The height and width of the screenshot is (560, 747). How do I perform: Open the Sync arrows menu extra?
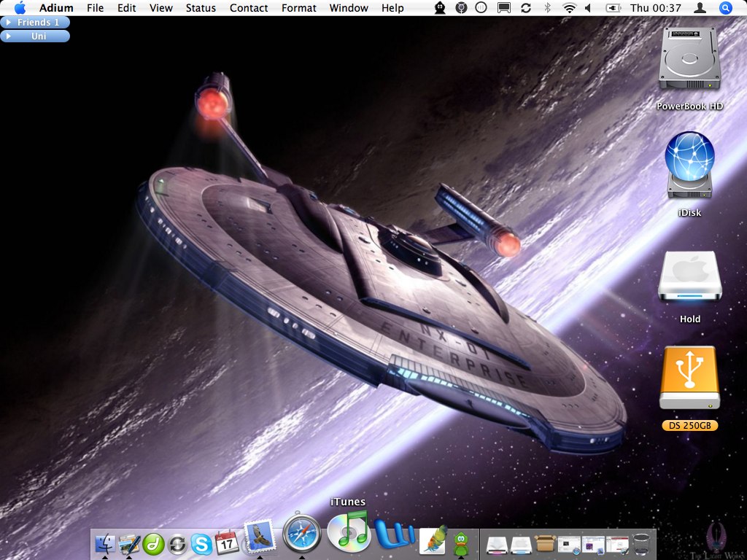click(x=526, y=7)
